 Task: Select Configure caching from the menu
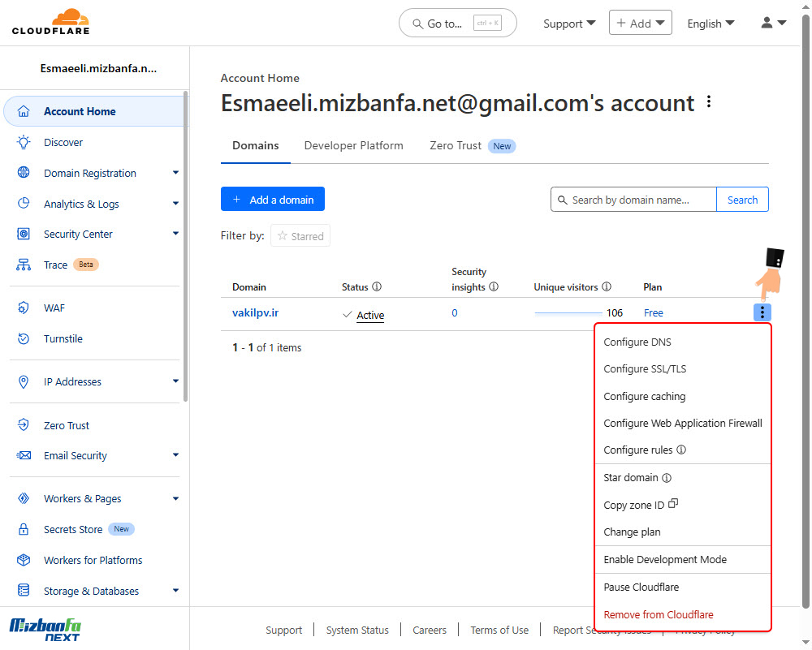click(644, 397)
